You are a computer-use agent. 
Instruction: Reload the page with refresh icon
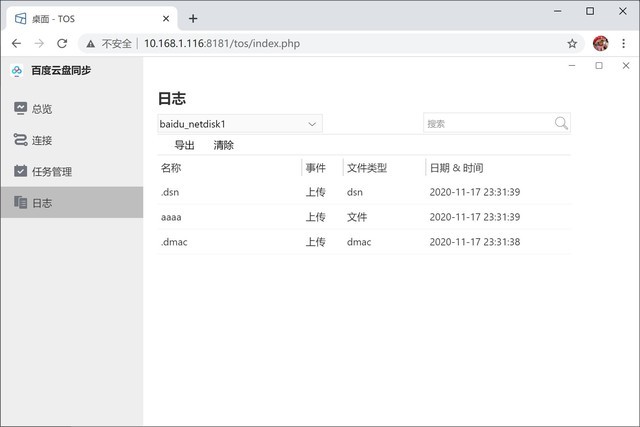[62, 43]
